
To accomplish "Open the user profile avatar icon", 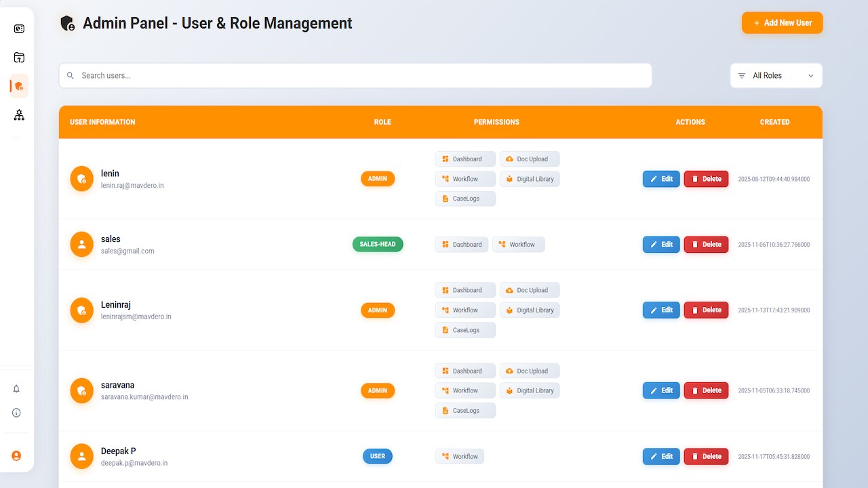I will [x=16, y=455].
